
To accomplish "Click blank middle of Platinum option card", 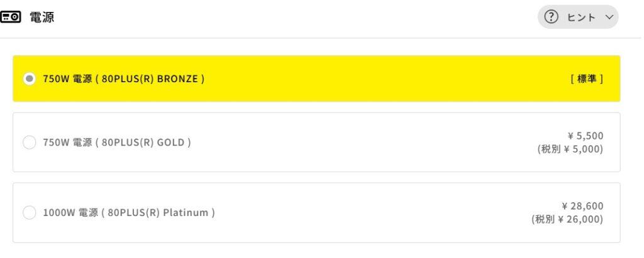I will 365,213.
